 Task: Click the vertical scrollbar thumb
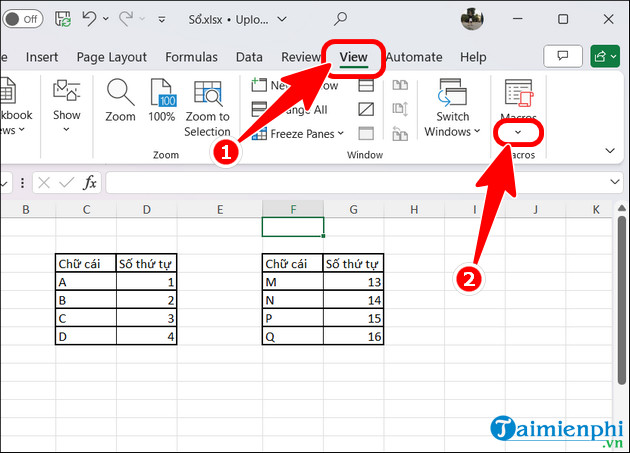click(x=622, y=300)
